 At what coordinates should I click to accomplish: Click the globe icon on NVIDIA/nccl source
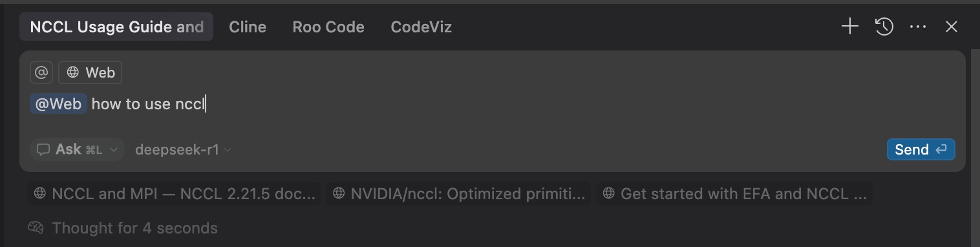click(339, 193)
